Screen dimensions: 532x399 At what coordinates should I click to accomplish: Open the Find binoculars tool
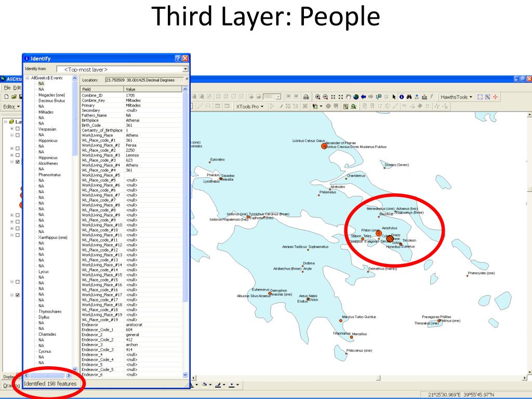pos(409,97)
